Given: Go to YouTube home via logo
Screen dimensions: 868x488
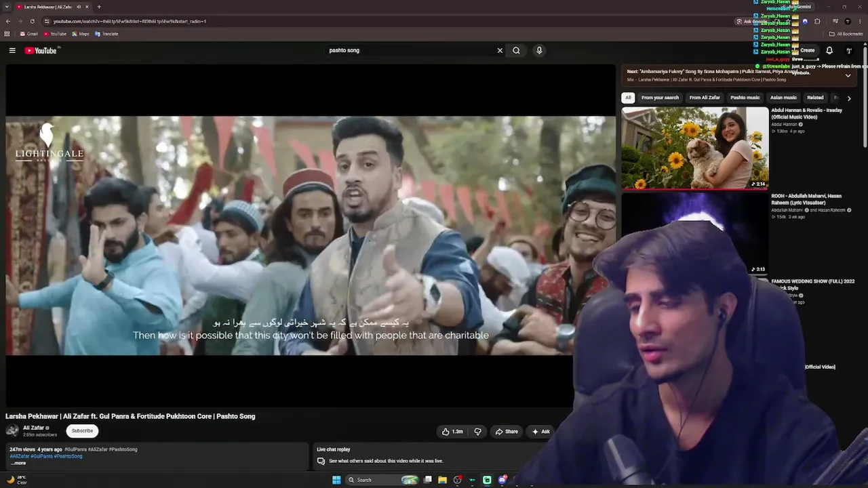Looking at the screenshot, I should tap(41, 50).
